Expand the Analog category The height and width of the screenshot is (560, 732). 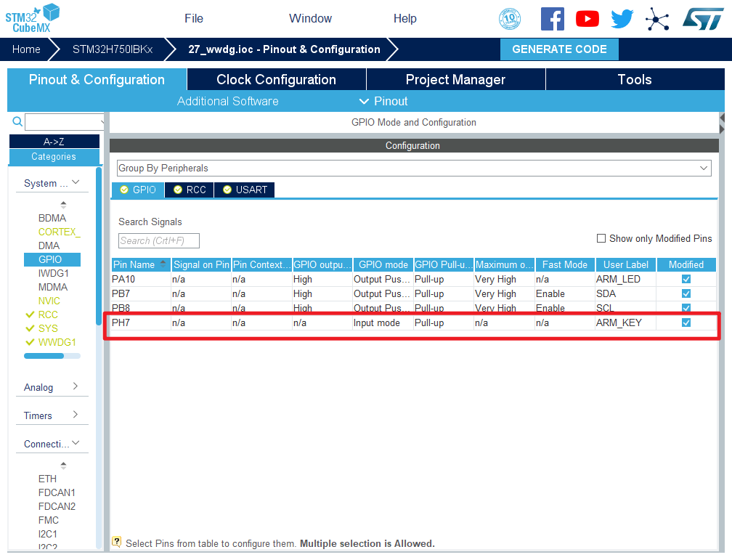coord(52,387)
